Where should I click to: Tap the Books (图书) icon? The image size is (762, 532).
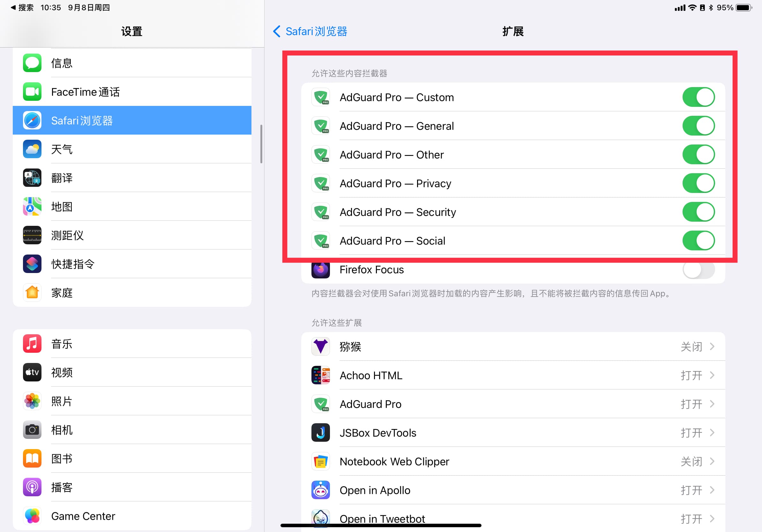pyautogui.click(x=32, y=458)
